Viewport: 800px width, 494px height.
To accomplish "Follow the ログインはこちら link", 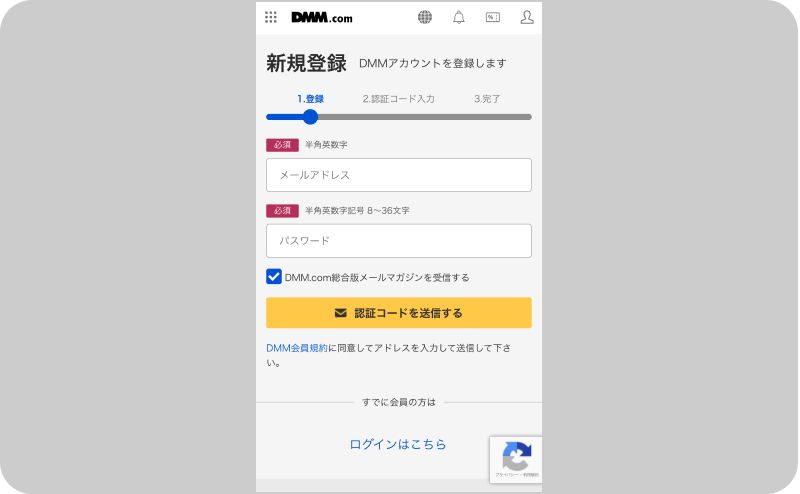I will (398, 444).
